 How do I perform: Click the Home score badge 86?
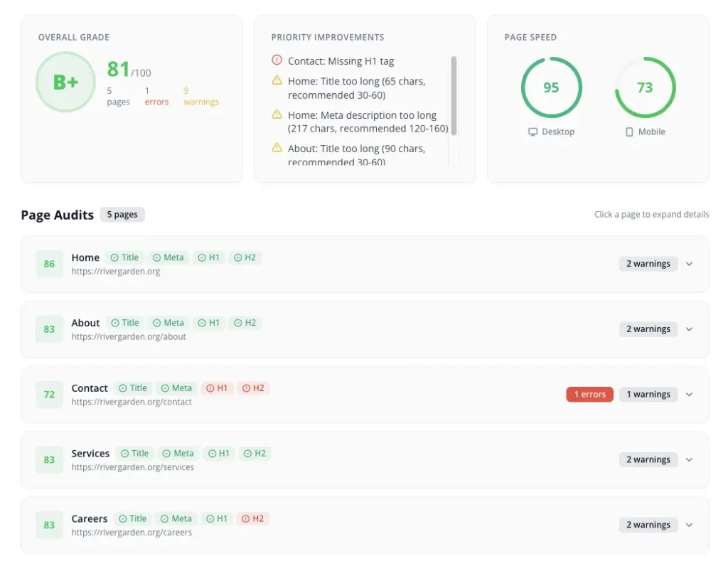pyautogui.click(x=49, y=264)
